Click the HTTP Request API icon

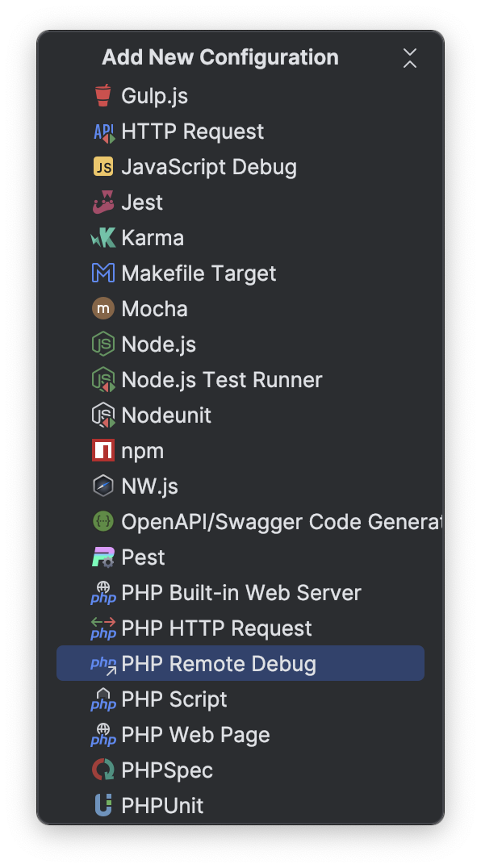(x=103, y=131)
